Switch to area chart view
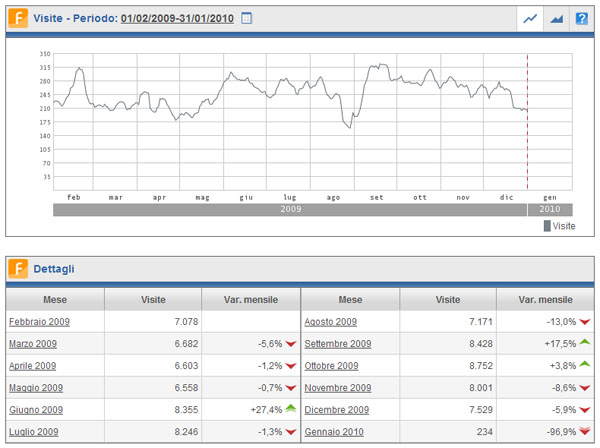 555,18
